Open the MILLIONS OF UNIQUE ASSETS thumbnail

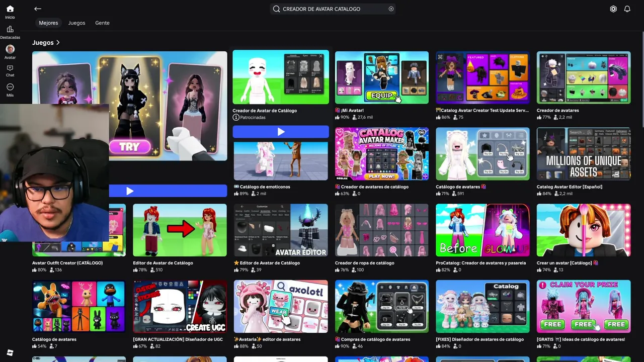coord(584,154)
